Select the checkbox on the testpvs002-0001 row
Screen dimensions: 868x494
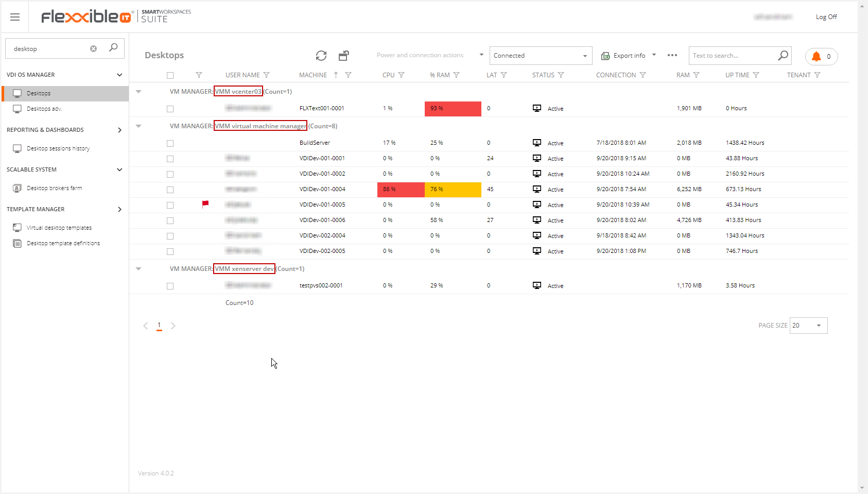170,286
